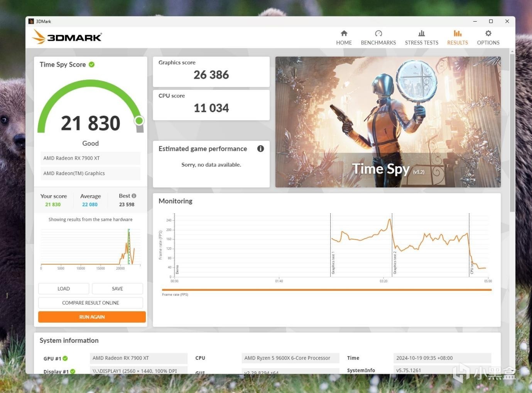Click the Showing results from same hardware text
This screenshot has height=393, width=532.
click(x=91, y=219)
